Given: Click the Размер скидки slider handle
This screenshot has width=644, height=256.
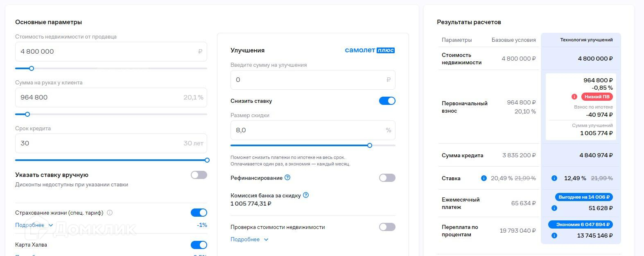Looking at the screenshot, I should (370, 145).
